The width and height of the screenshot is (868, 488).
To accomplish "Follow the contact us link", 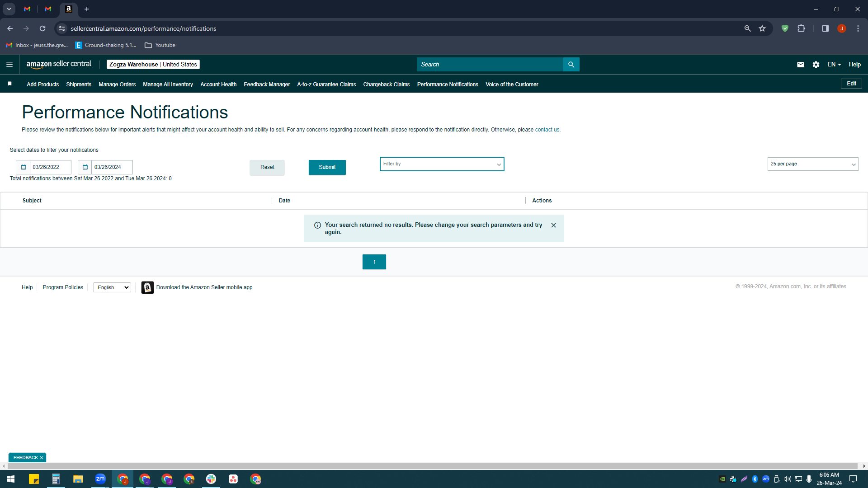I will pyautogui.click(x=547, y=130).
